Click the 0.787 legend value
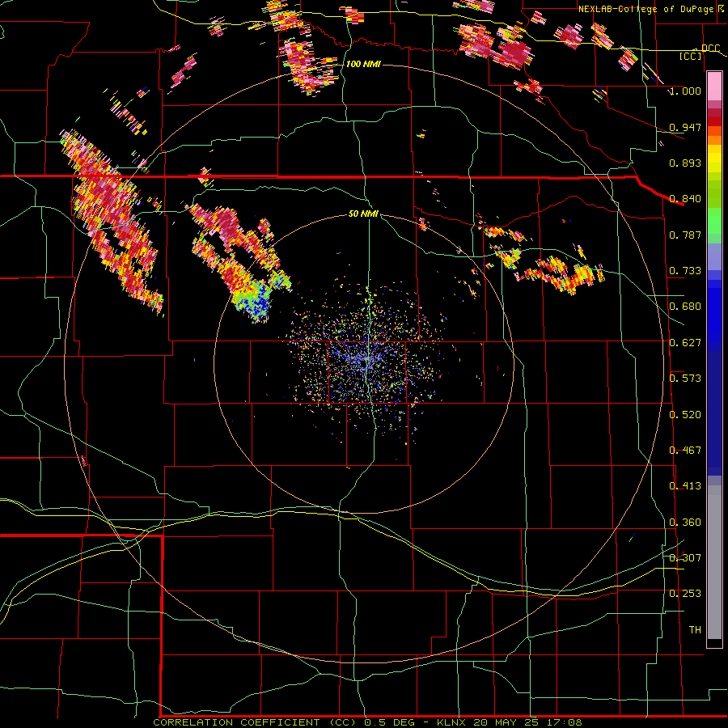 point(685,235)
